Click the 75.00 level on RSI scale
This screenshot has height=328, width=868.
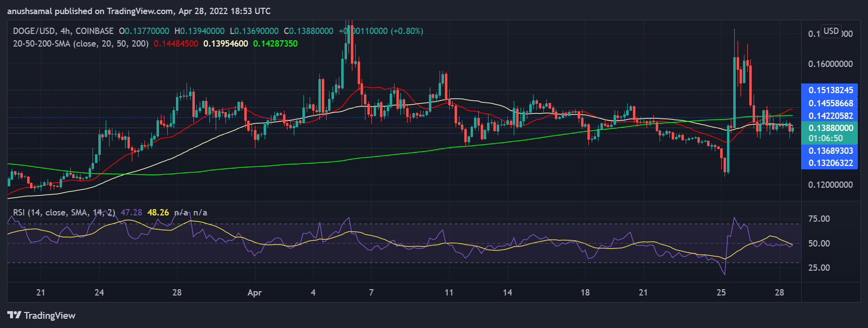(819, 219)
